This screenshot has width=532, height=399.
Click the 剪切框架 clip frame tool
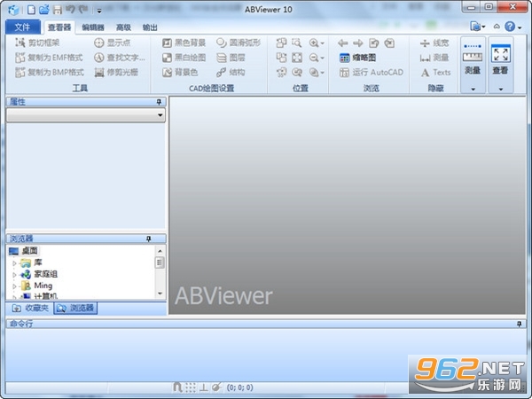[x=37, y=43]
